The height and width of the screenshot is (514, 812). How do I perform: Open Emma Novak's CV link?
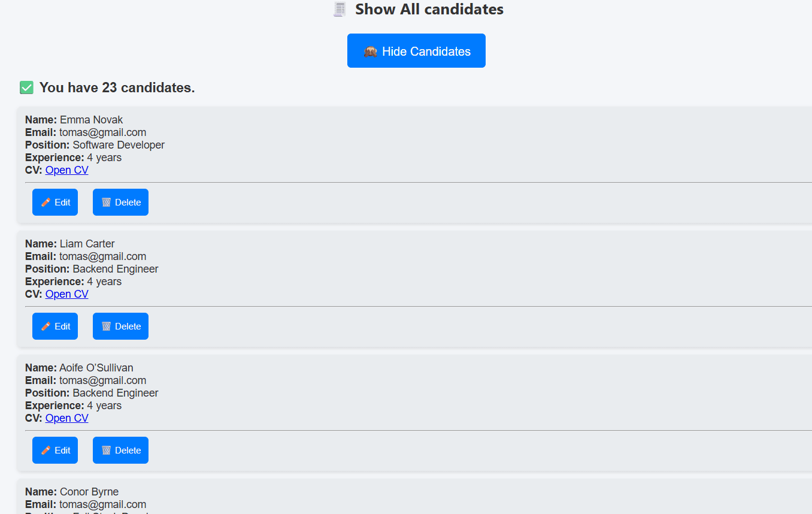(67, 170)
